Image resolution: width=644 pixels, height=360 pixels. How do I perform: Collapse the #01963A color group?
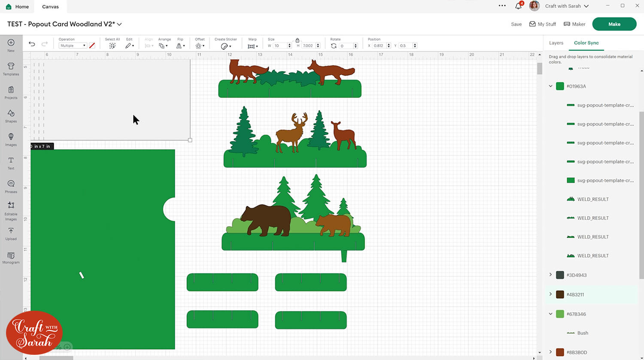click(x=550, y=86)
